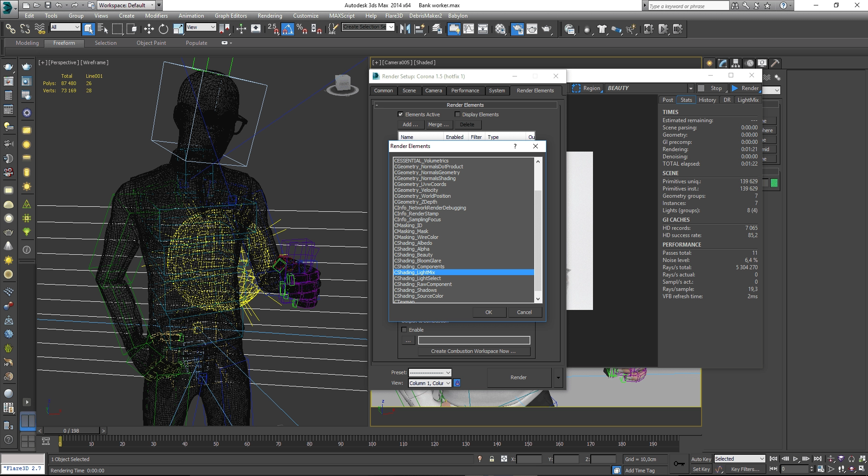The image size is (868, 476).
Task: Open the Modifiers menu
Action: click(x=156, y=15)
